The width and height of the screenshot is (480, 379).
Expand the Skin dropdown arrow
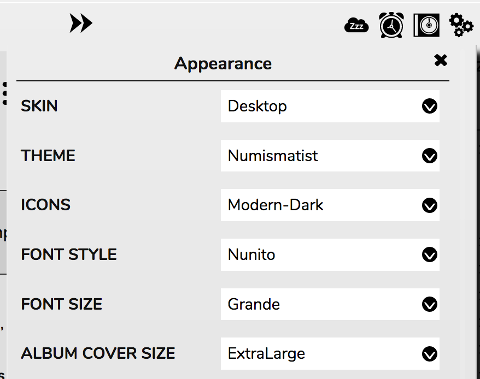pyautogui.click(x=429, y=106)
